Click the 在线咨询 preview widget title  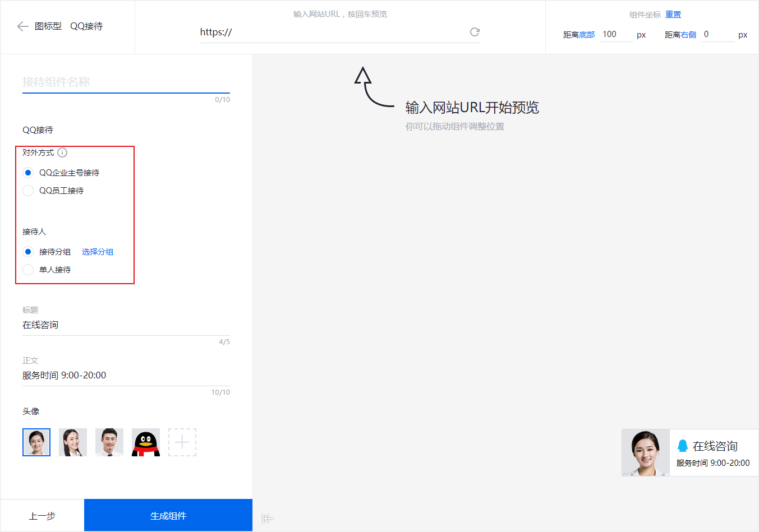tap(715, 446)
